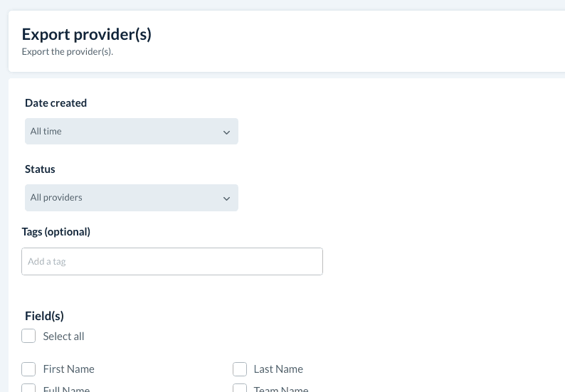Click the Field(s) section heading
The height and width of the screenshot is (392, 565).
44,317
